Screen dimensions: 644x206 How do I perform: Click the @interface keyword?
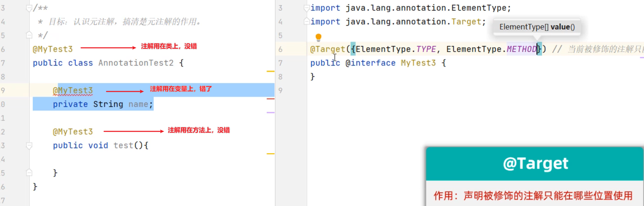pyautogui.click(x=370, y=63)
